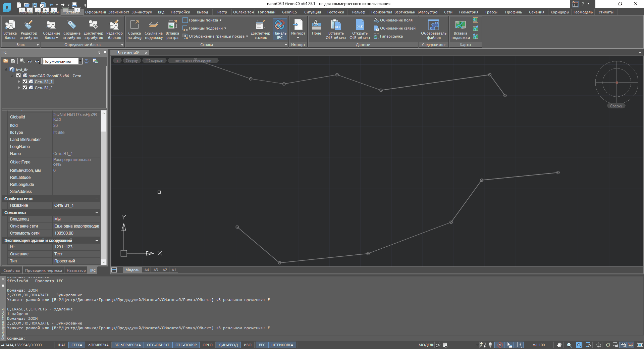Uncheck the Сеть B1_1 checkbox
Viewport: 644px width, 349px height.
[x=25, y=82]
